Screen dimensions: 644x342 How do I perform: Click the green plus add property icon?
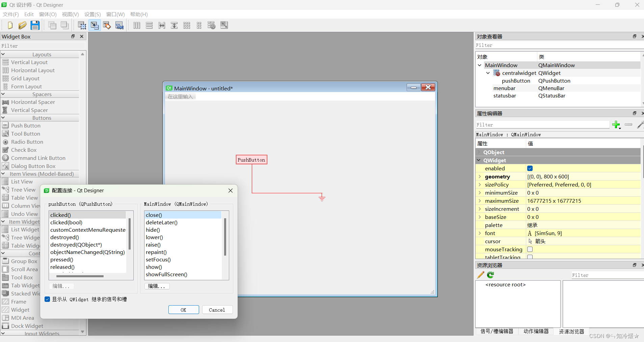(616, 125)
